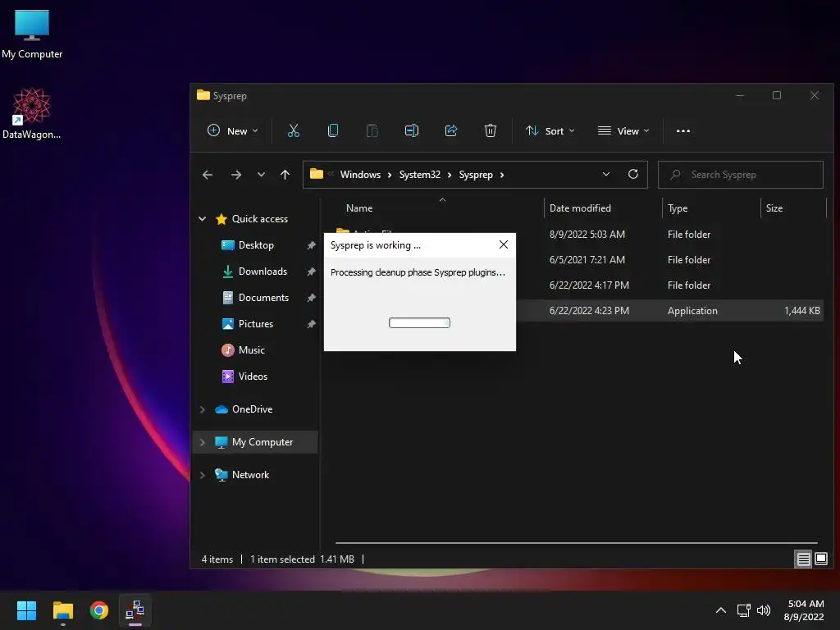Unpin Pictures pin icon

[311, 324]
